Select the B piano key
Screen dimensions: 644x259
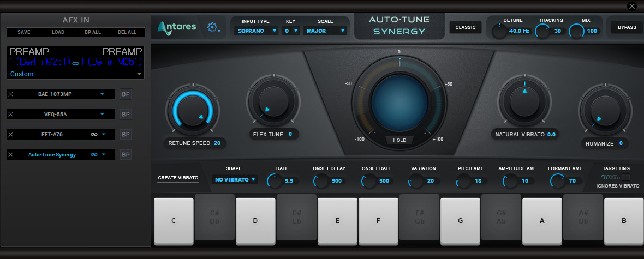coord(623,221)
